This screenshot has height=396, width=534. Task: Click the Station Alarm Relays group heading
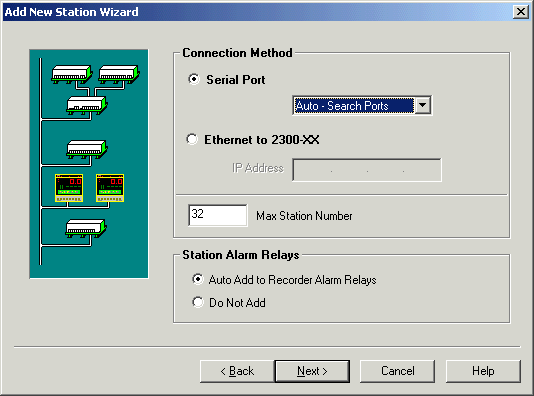[x=240, y=255]
